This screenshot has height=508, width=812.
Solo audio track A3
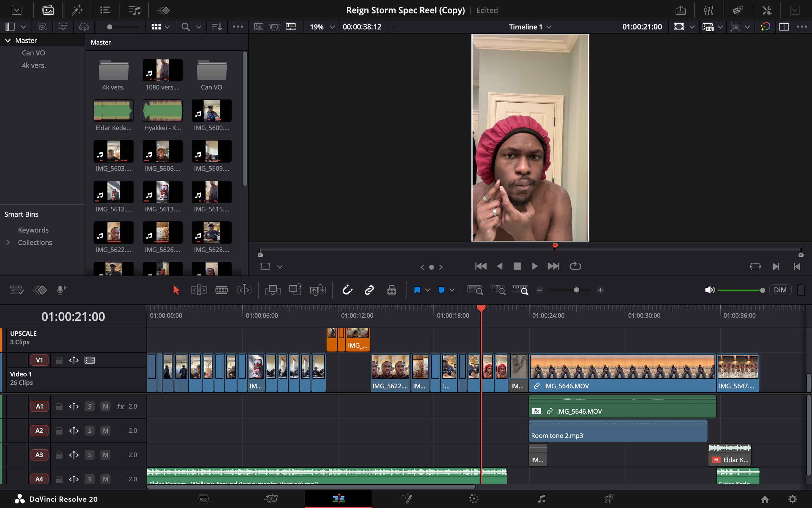90,455
